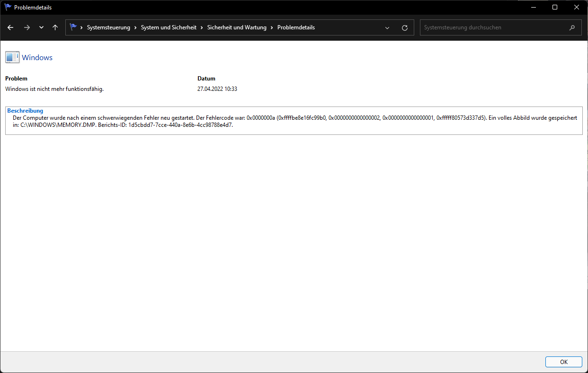This screenshot has width=588, height=373.
Task: Go back with the left arrow button
Action: tap(10, 27)
